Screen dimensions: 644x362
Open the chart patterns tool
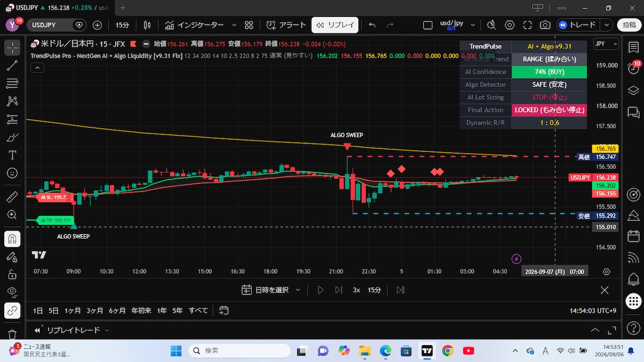[12, 101]
